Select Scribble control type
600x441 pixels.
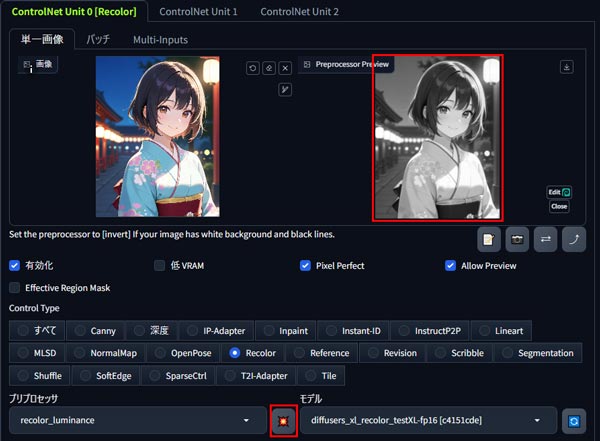click(x=460, y=353)
